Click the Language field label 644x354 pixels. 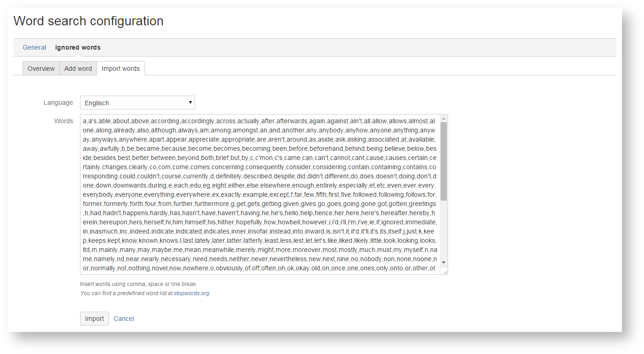(58, 103)
